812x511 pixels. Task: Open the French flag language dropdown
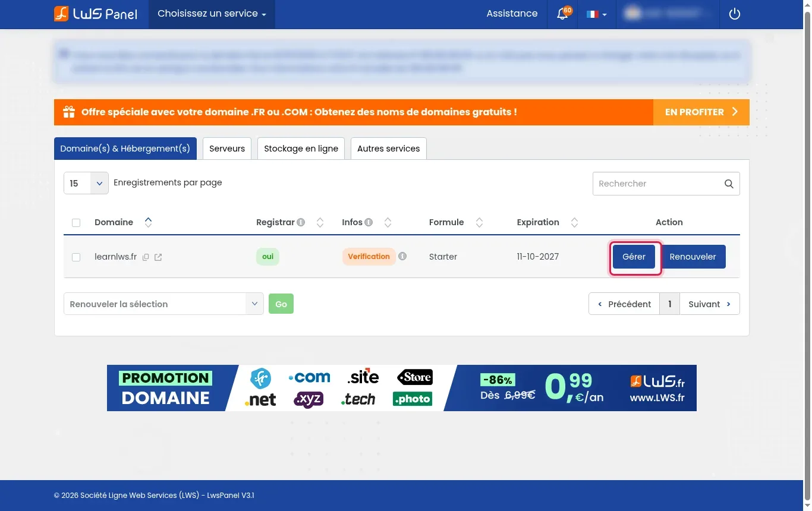[596, 14]
